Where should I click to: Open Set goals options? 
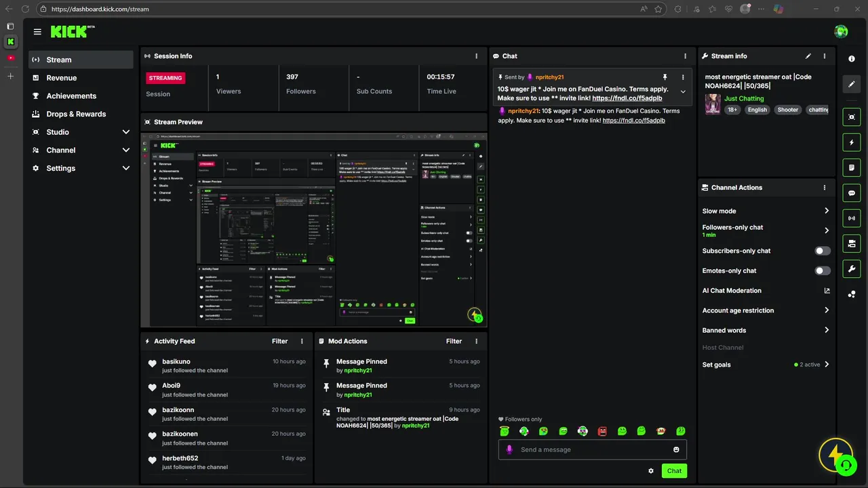pyautogui.click(x=766, y=365)
